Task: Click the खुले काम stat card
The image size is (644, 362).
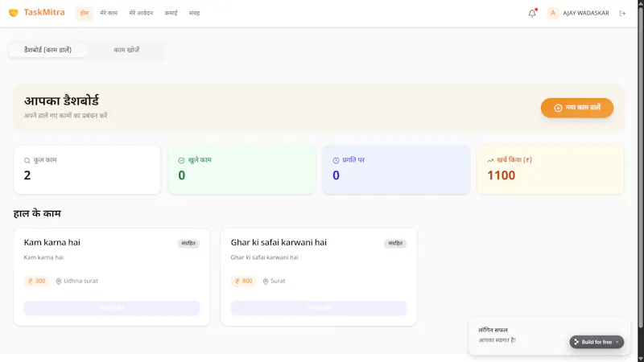Action: [x=242, y=170]
